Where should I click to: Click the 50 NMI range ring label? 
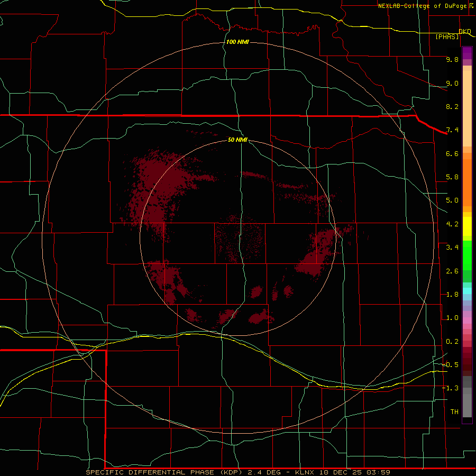click(237, 140)
